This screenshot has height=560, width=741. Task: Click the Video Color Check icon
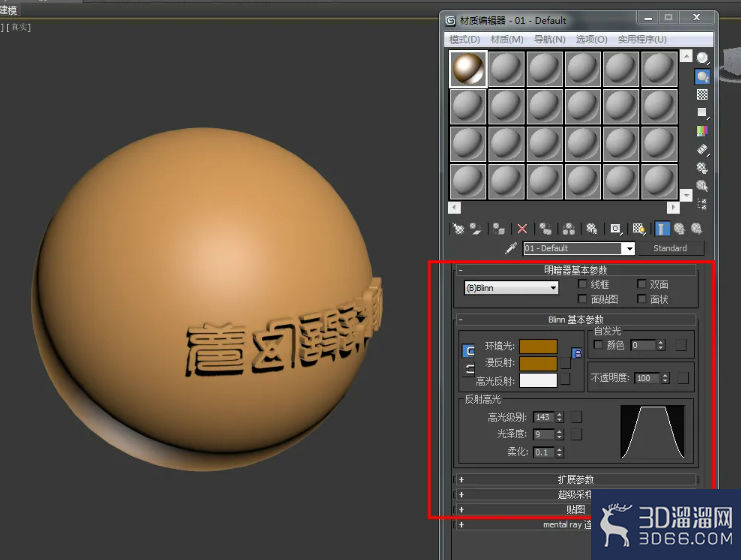click(703, 131)
